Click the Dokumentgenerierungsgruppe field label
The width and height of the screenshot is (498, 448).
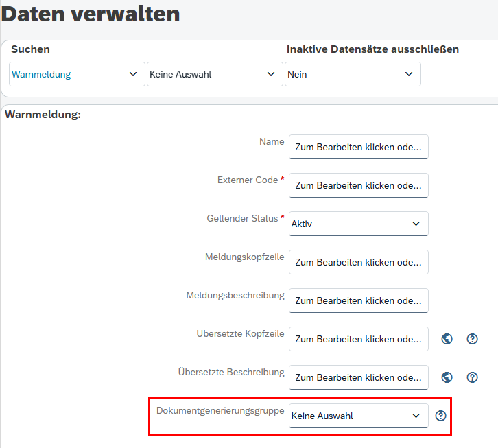click(x=220, y=410)
